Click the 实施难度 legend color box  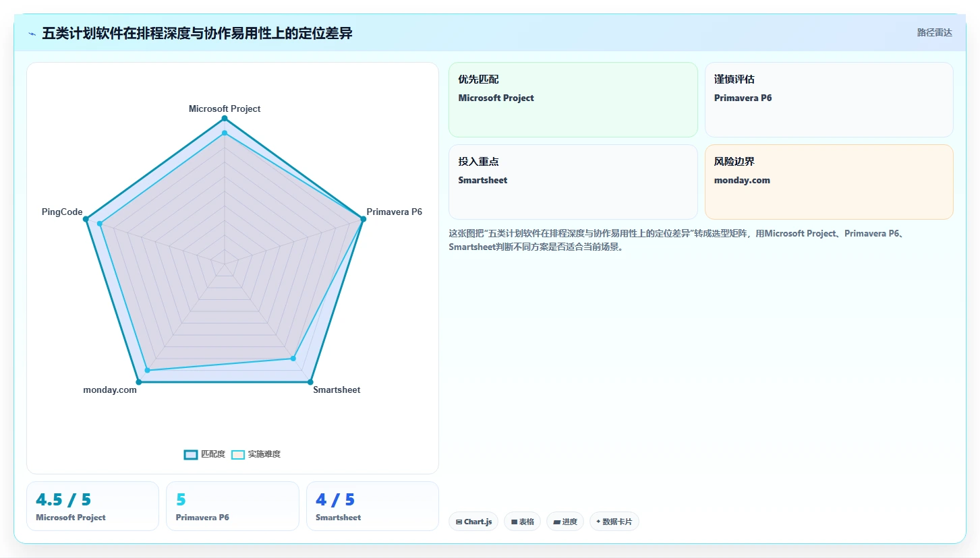[x=238, y=454]
